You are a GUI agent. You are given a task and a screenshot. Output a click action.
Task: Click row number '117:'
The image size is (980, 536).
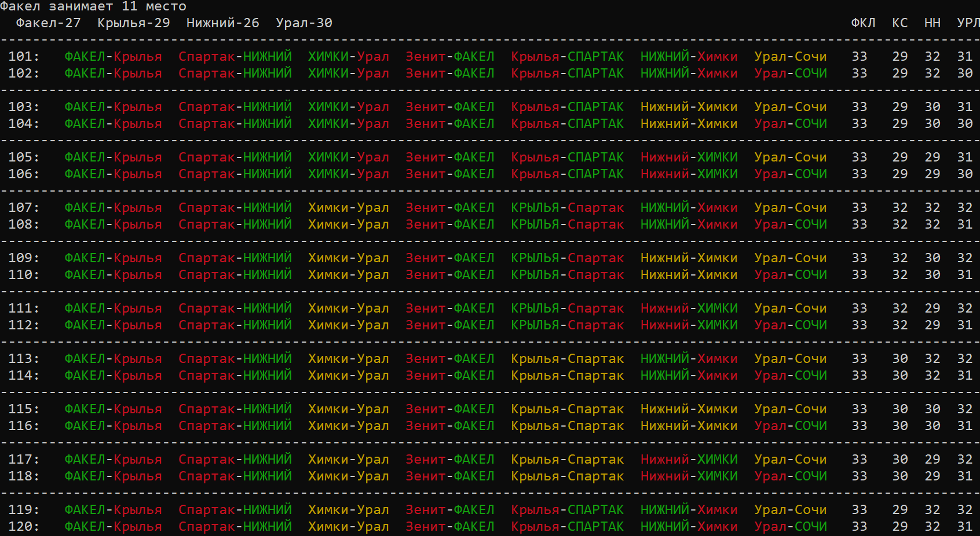coord(24,460)
